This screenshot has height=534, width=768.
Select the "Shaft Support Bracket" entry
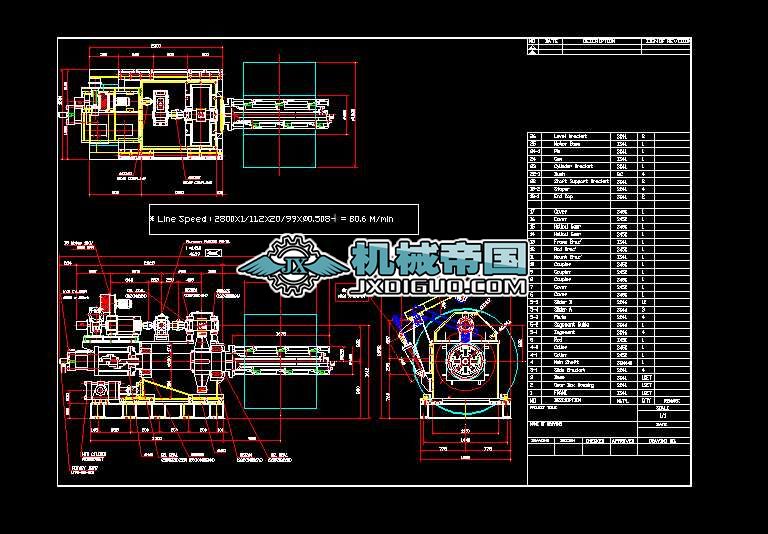(x=609, y=181)
